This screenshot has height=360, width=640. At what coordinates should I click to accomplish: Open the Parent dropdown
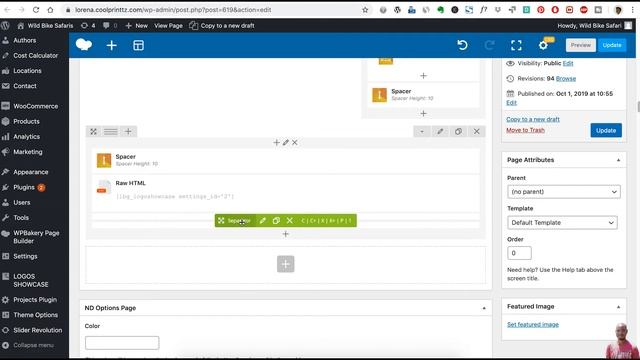coord(564,192)
